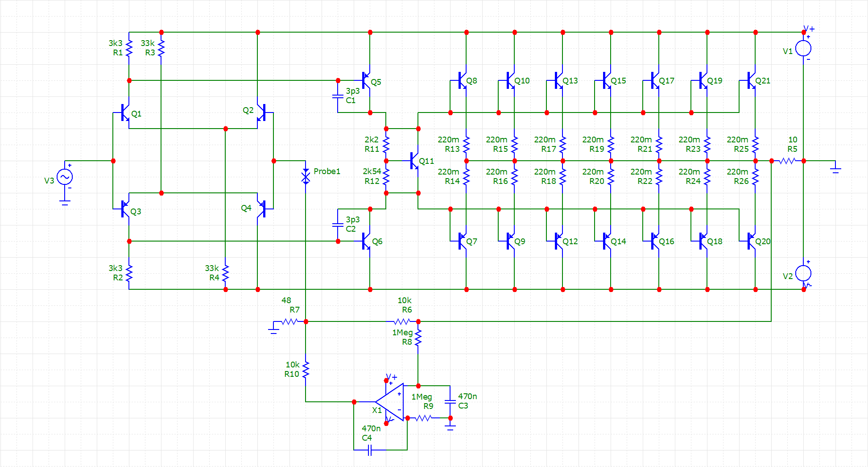The image size is (868, 467).
Task: Click the Q2 transistor label text
Action: pyautogui.click(x=248, y=110)
